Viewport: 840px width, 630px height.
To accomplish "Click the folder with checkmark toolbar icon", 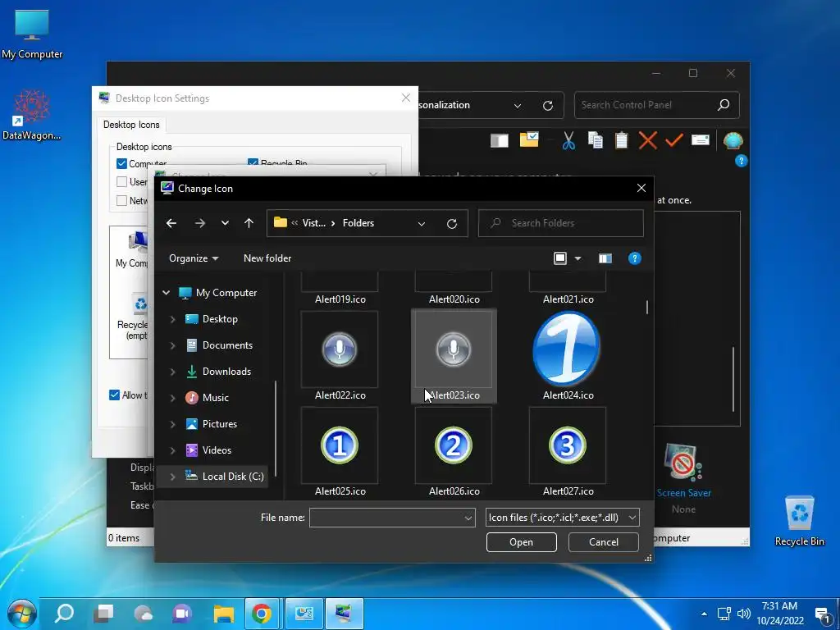I will pyautogui.click(x=529, y=139).
